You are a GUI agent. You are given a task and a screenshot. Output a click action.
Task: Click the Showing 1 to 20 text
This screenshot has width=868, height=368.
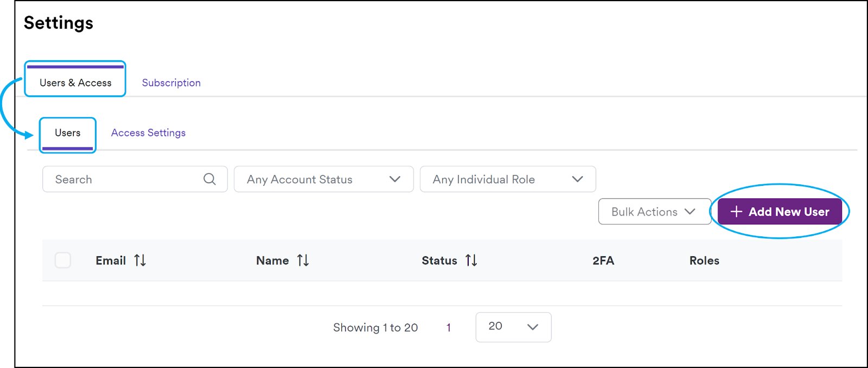click(x=375, y=327)
